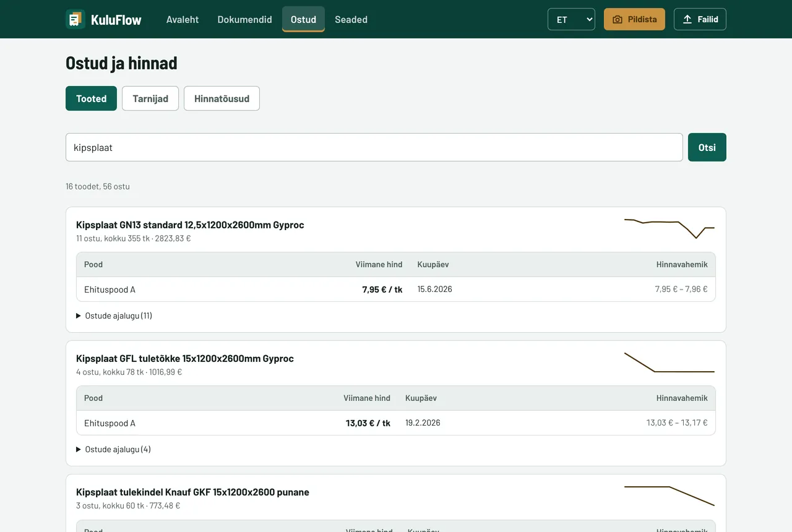Click the Kipsplaat GN13 standard product title
792x532 pixels.
coord(190,225)
